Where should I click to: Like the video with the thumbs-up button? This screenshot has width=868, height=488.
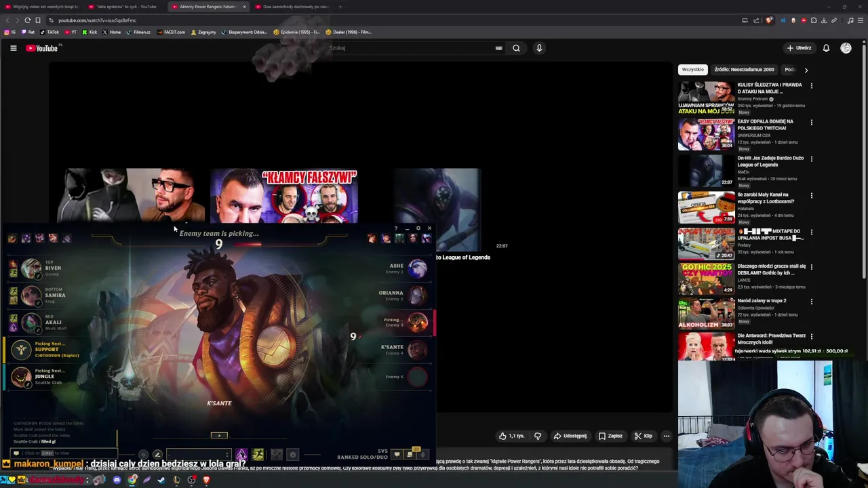511,436
